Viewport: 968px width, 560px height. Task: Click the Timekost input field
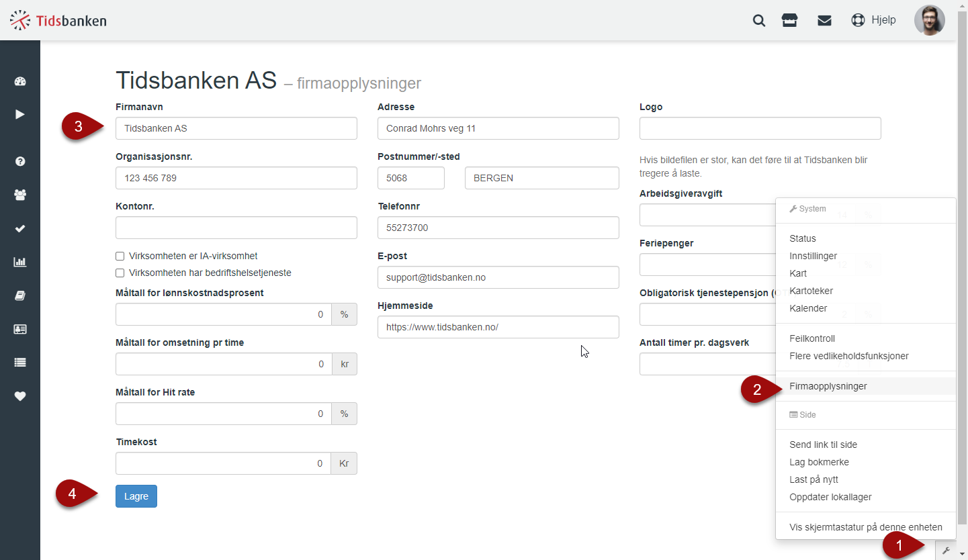point(224,463)
